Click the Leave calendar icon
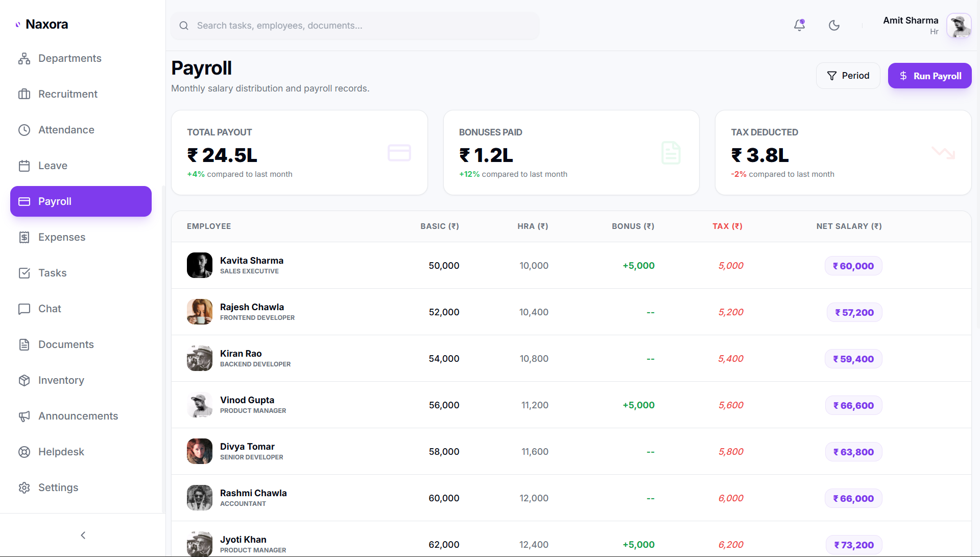 [24, 166]
